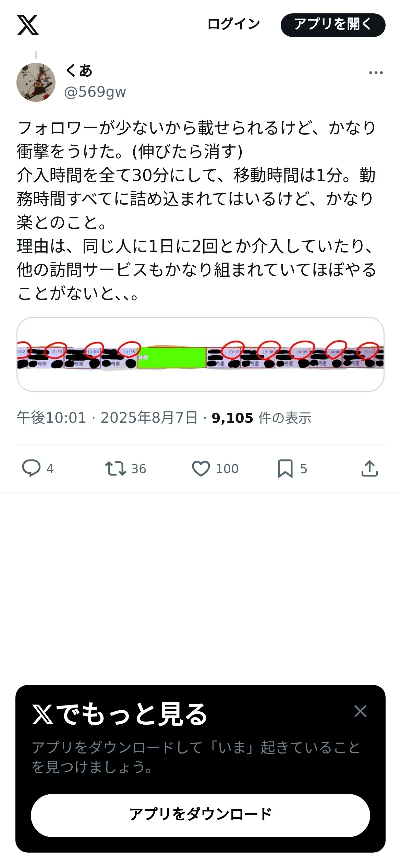Click the アプリを開く button
Viewport: 401px width, 868px height.
[333, 25]
